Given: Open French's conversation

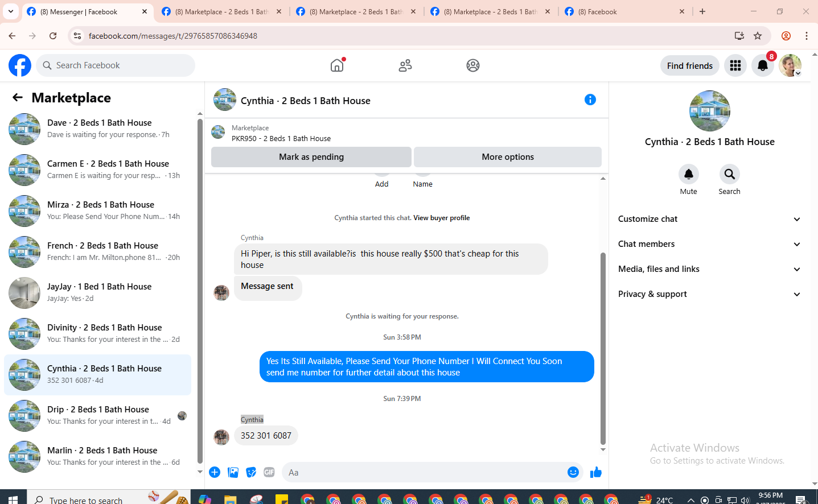Looking at the screenshot, I should pos(98,252).
